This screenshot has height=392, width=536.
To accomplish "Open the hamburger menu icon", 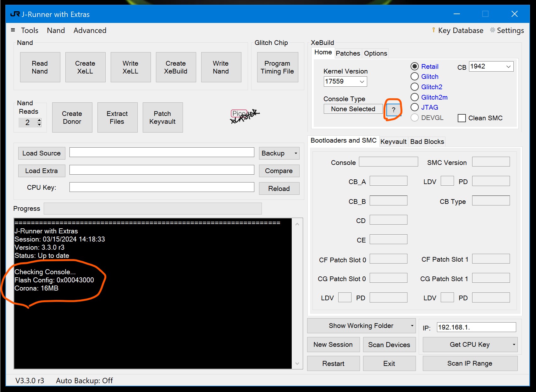I will coord(13,30).
